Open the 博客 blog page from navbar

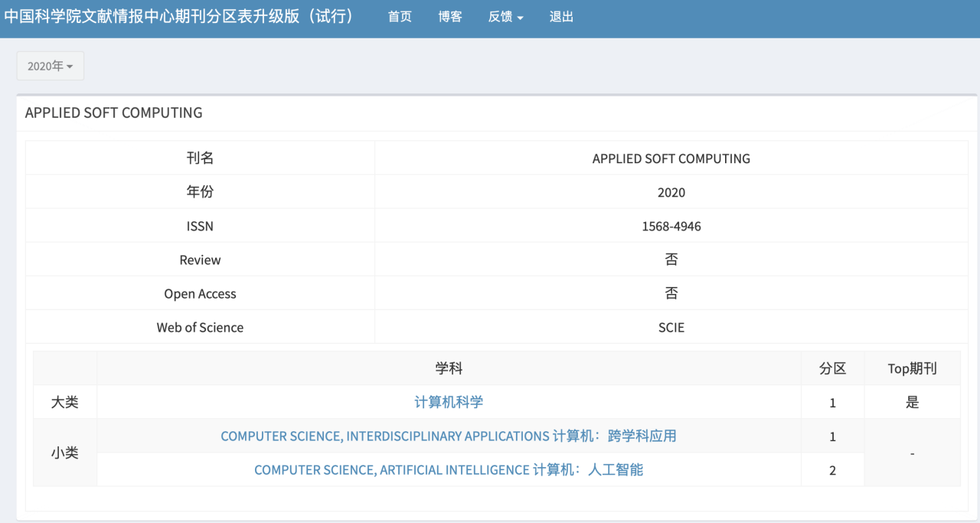point(450,16)
